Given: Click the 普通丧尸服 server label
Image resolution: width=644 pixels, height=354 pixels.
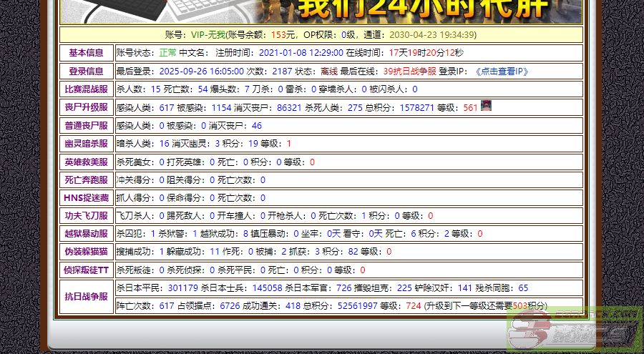Looking at the screenshot, I should tap(86, 125).
